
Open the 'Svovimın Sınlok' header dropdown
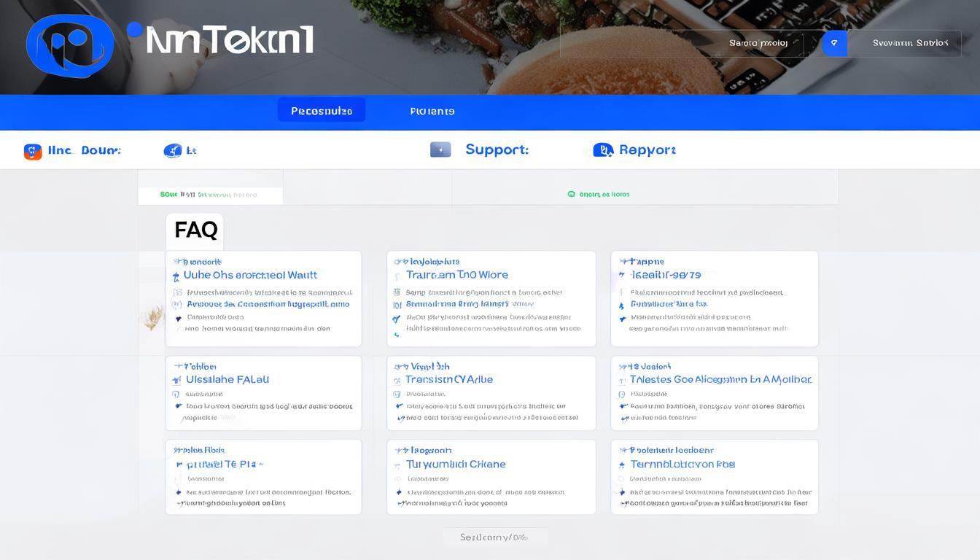click(910, 43)
